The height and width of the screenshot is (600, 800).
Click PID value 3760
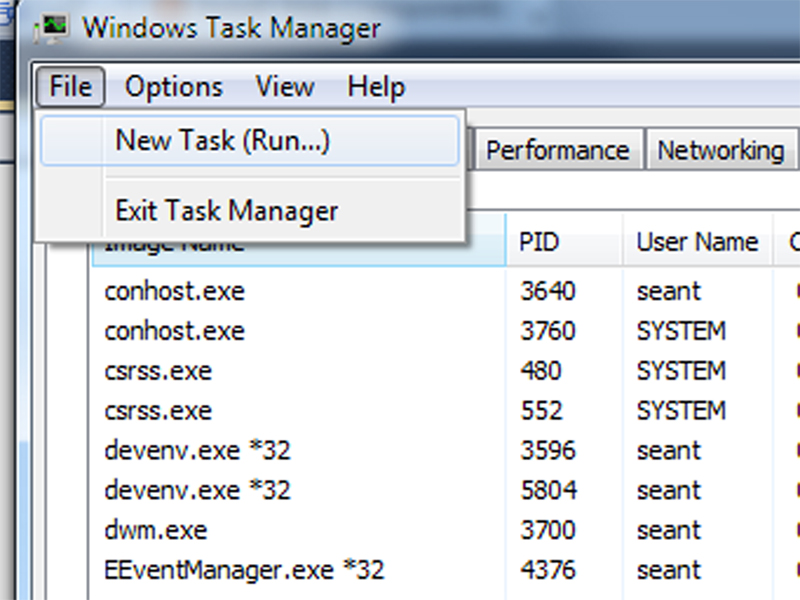[547, 331]
